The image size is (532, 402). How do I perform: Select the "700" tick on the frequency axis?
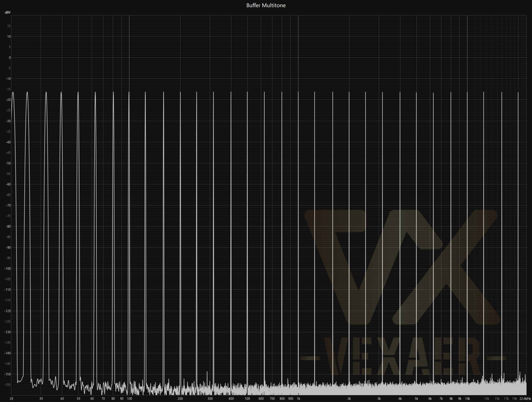pyautogui.click(x=272, y=399)
